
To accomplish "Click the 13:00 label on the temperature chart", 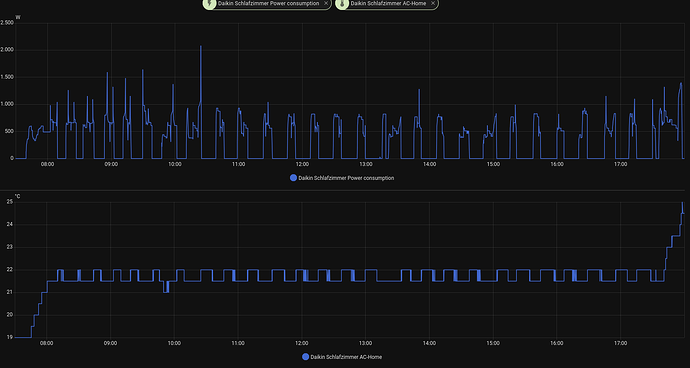I will coord(365,343).
